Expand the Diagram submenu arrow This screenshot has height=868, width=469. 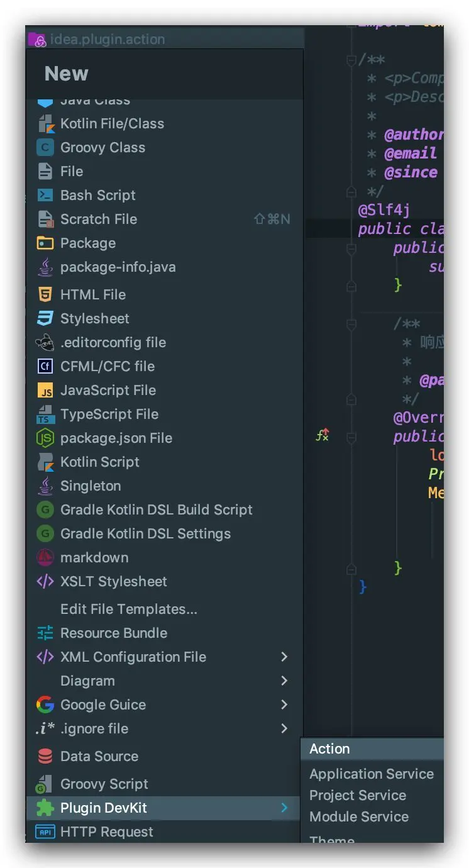284,681
